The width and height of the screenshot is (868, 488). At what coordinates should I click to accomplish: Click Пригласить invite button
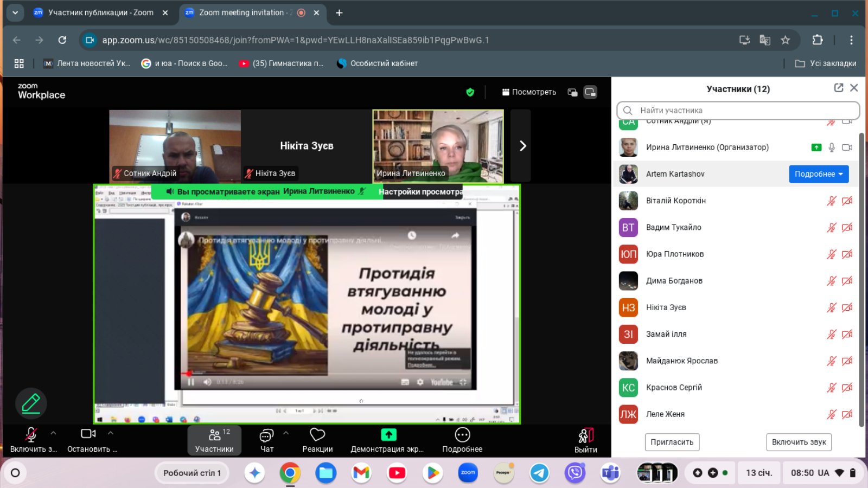point(672,442)
